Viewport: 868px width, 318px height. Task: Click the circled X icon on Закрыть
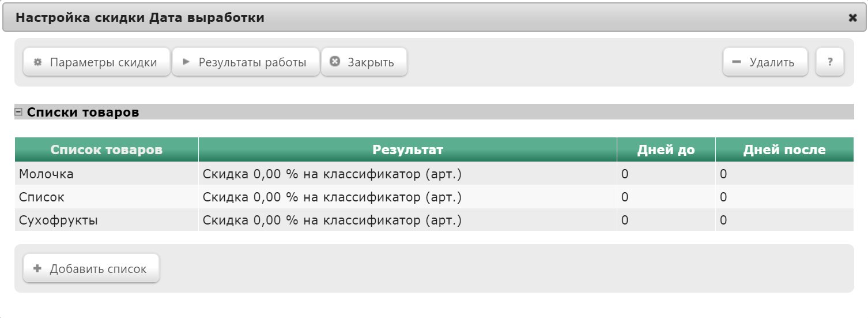[335, 62]
